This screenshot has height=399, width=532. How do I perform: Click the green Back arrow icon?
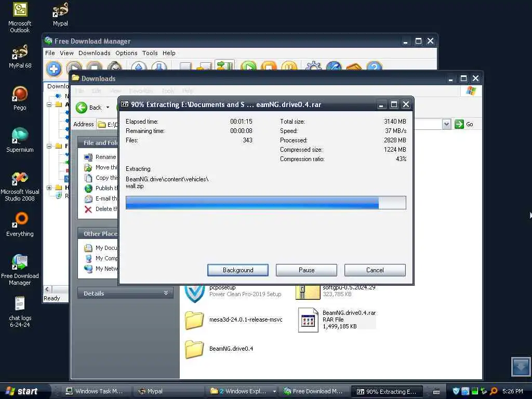click(x=82, y=108)
